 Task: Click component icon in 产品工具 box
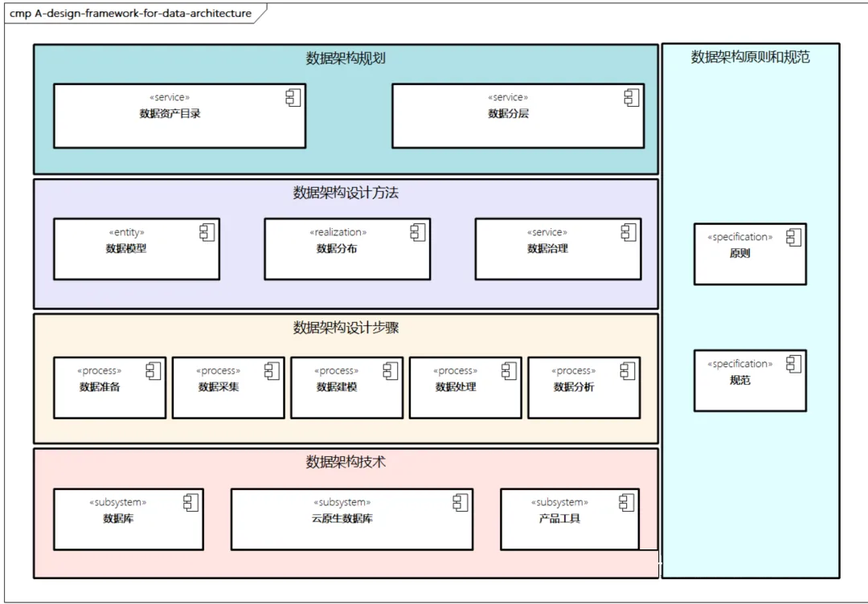coord(627,503)
